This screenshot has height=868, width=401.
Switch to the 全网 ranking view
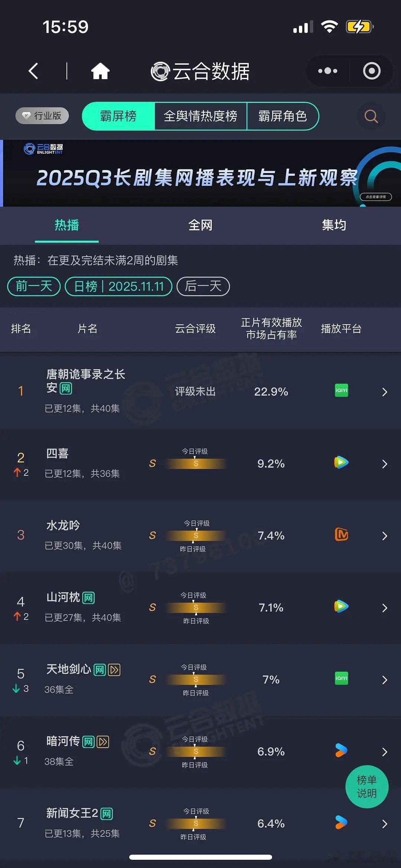pos(200,225)
